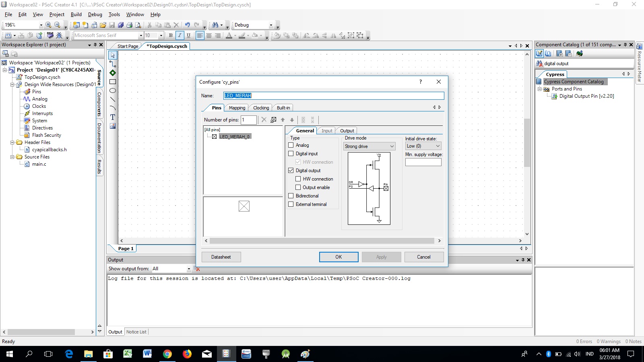Viewport: 644px width, 362px height.
Task: Collapse Design Wide Resources node
Action: coord(12,84)
